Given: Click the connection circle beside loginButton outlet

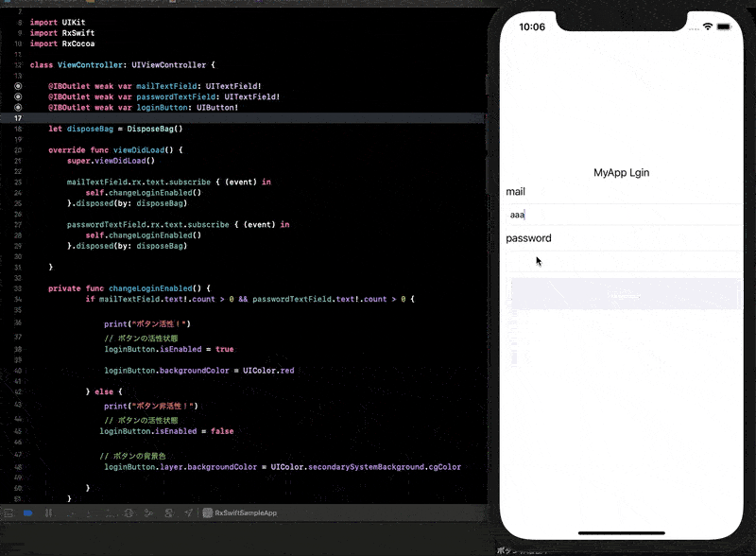Looking at the screenshot, I should [x=18, y=107].
